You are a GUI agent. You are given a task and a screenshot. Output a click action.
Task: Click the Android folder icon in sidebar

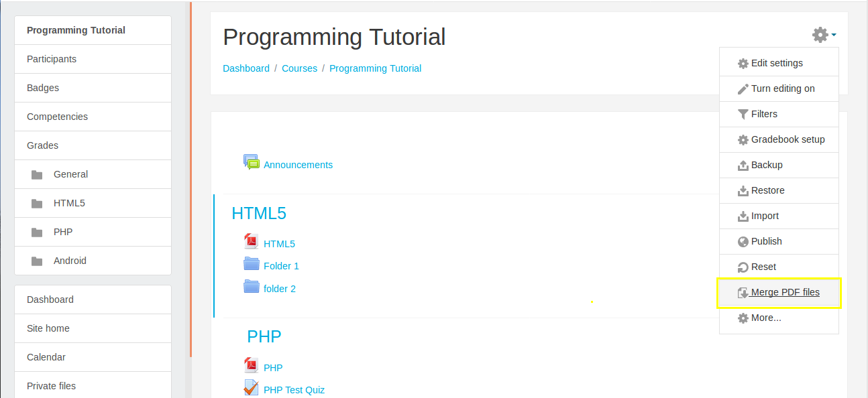click(x=37, y=261)
